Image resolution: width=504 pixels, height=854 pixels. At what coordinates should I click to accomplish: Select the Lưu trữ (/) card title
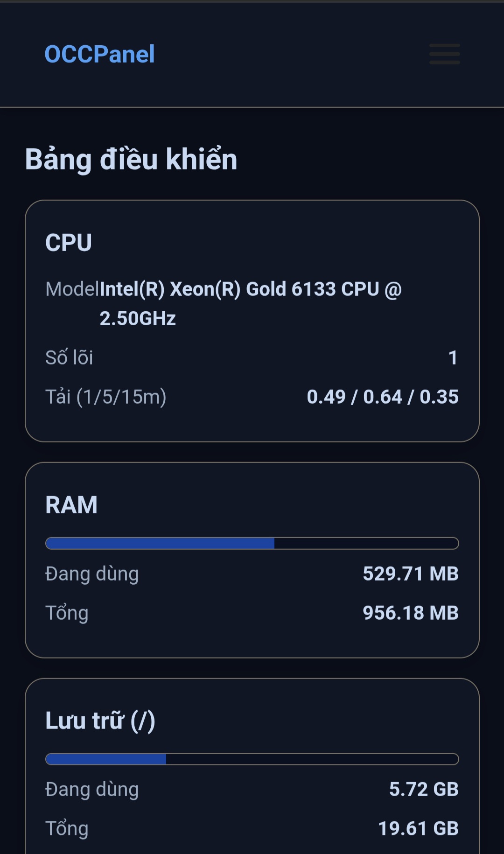(100, 721)
